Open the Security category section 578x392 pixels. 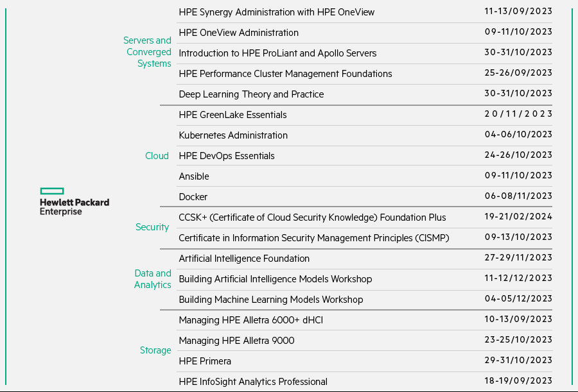pyautogui.click(x=152, y=226)
